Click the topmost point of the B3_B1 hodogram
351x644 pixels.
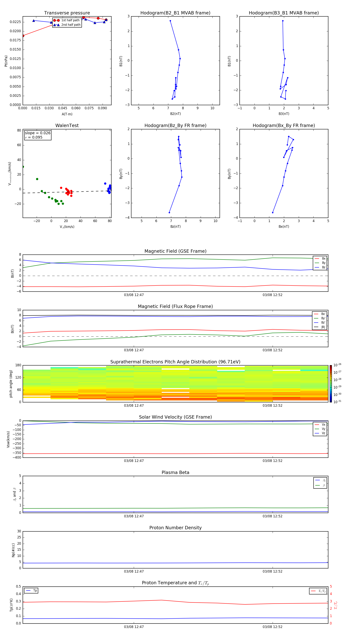point(283,21)
